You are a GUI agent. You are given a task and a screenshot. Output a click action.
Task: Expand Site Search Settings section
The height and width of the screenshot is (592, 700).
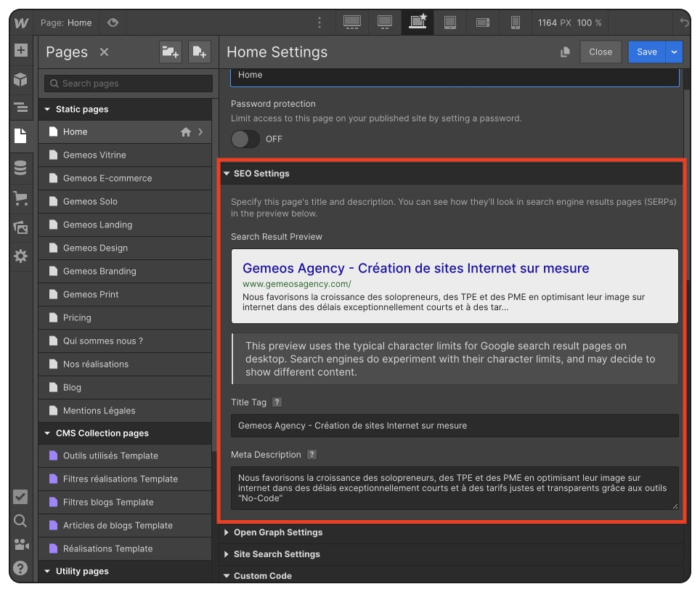pyautogui.click(x=227, y=554)
